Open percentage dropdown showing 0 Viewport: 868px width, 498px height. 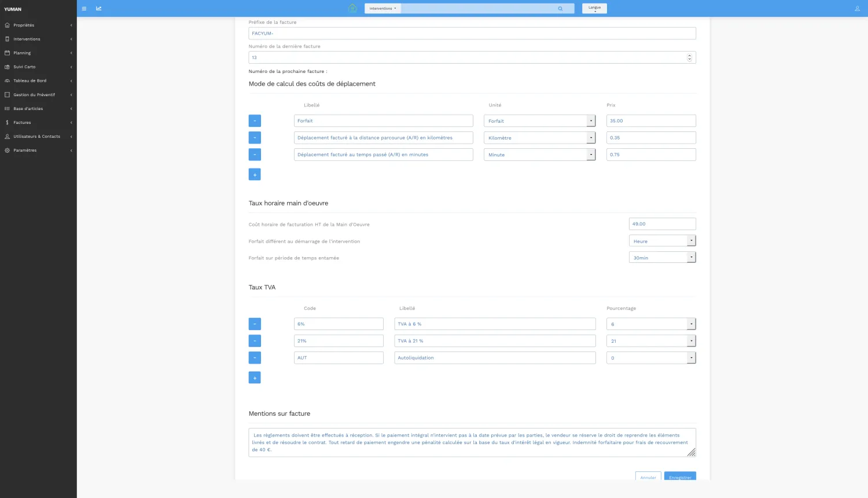tap(651, 358)
